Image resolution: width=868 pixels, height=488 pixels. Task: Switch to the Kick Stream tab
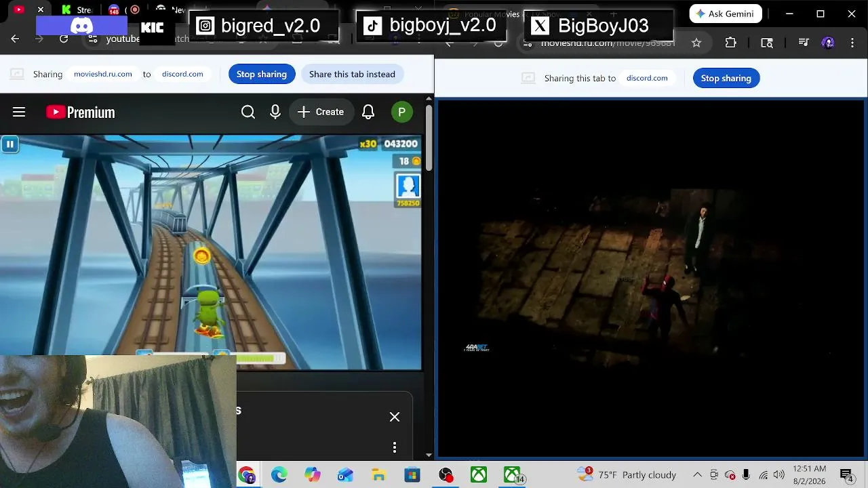(76, 9)
